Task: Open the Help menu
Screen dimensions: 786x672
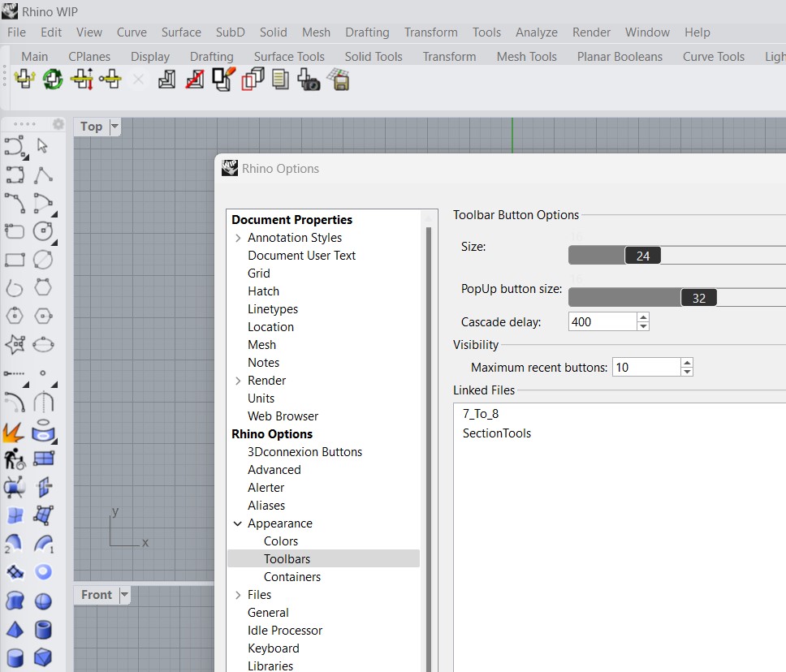Action: pos(697,32)
